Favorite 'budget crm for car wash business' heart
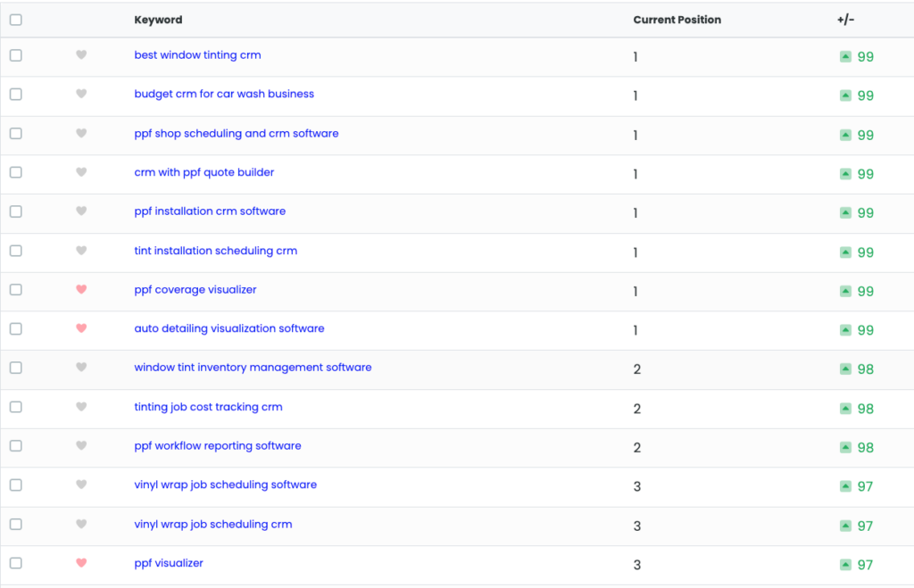914x588 pixels. 81,94
